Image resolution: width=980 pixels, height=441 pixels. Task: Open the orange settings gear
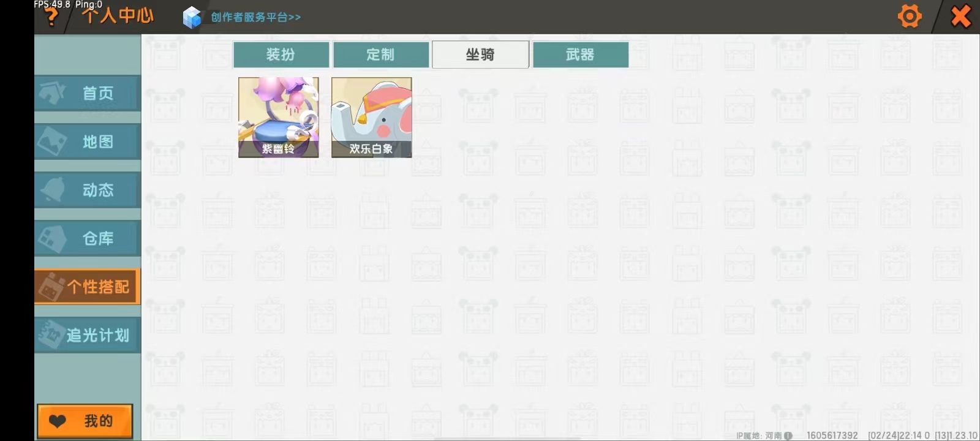pyautogui.click(x=910, y=16)
